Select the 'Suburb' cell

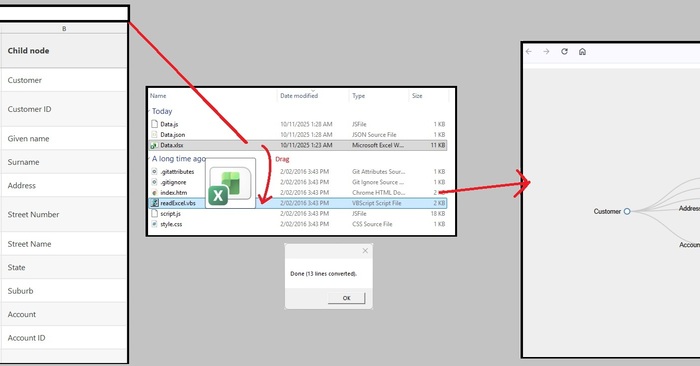[x=64, y=291]
